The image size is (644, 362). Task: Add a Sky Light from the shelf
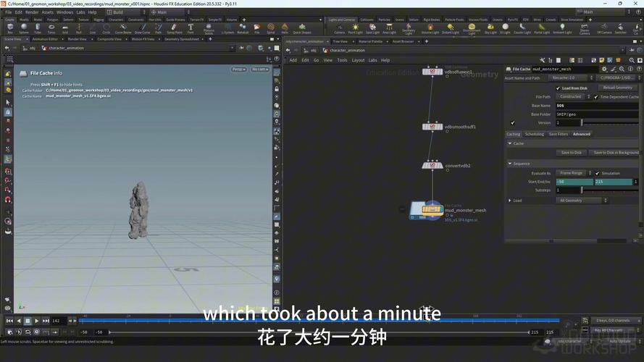[490, 28]
